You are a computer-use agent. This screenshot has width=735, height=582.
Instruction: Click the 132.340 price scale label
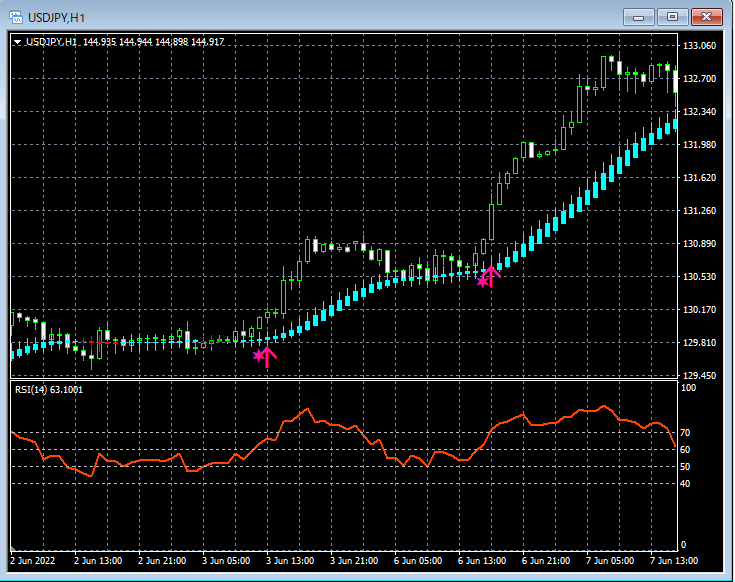point(699,112)
